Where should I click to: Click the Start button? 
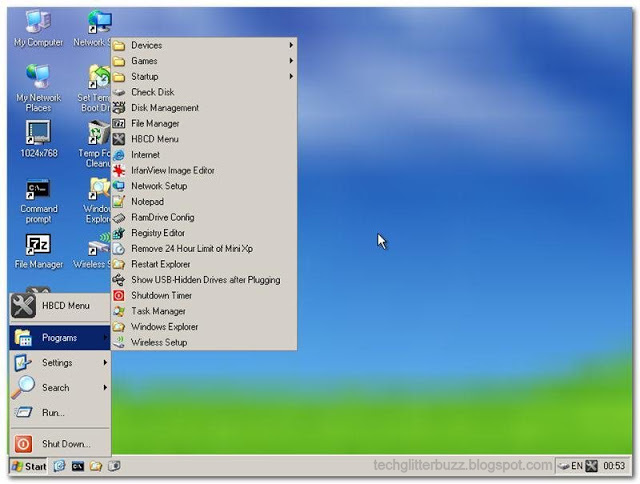click(x=29, y=466)
